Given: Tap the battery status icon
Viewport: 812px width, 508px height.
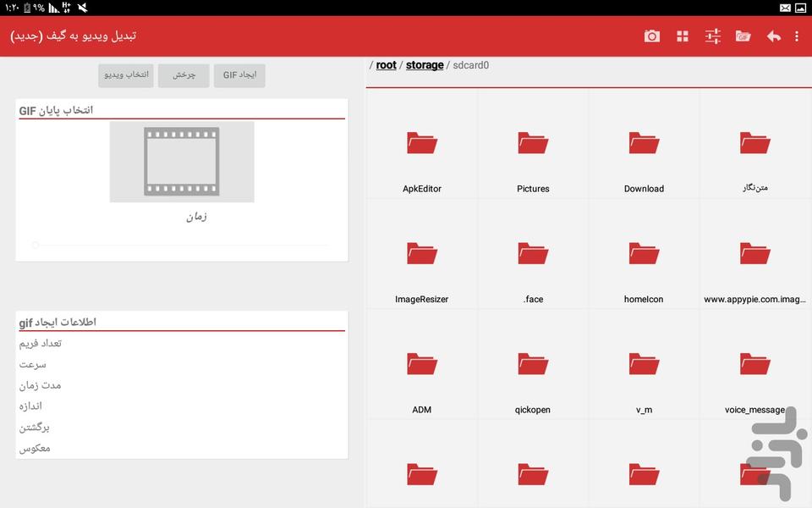Looking at the screenshot, I should click(27, 8).
